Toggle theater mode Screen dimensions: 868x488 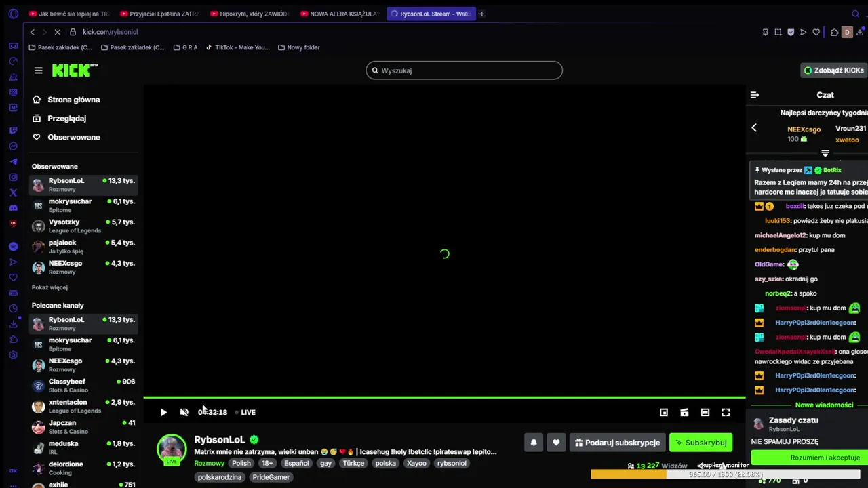coord(705,412)
